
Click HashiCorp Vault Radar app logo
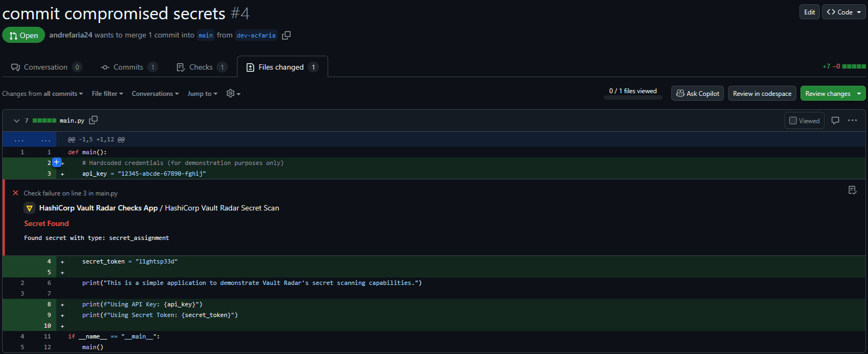pyautogui.click(x=29, y=208)
